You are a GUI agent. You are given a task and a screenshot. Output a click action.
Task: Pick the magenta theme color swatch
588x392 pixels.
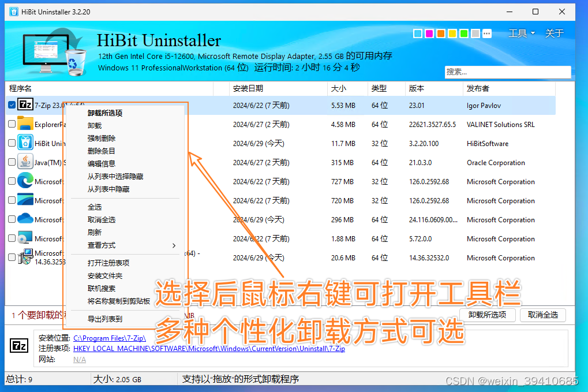point(429,33)
